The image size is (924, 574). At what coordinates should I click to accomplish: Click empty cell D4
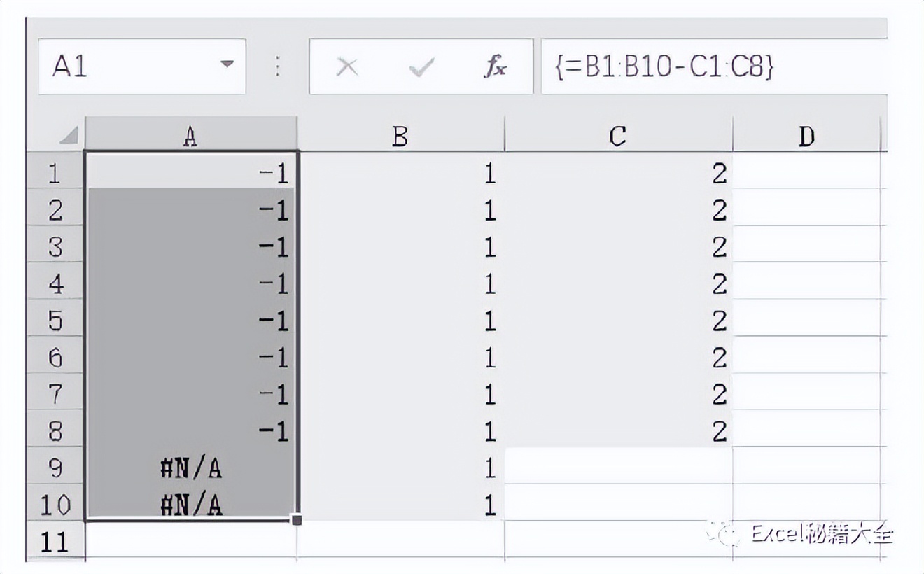(806, 283)
